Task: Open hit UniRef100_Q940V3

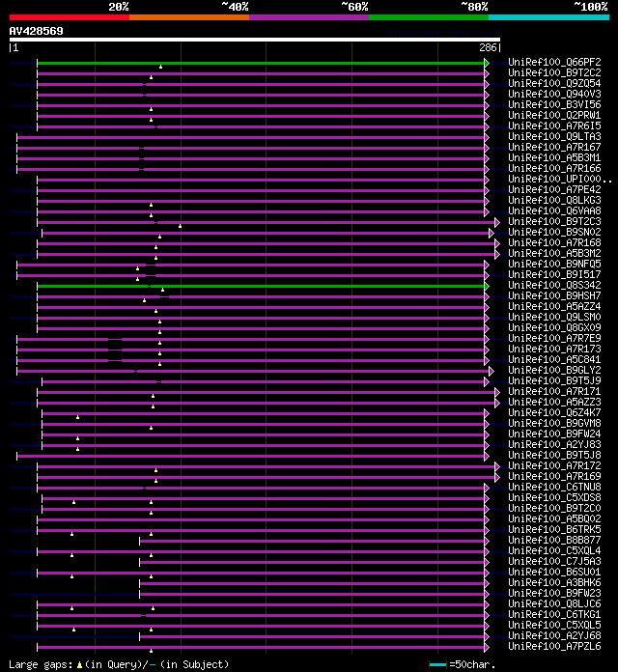Action: tap(554, 94)
